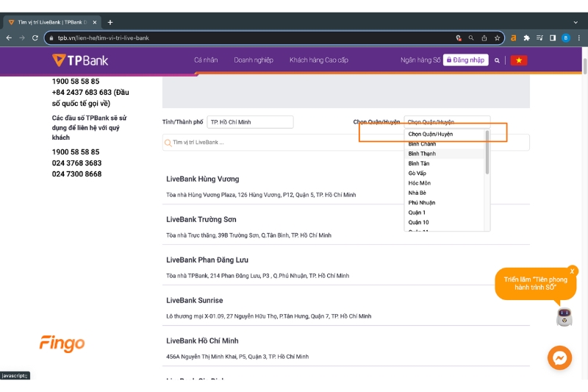The height and width of the screenshot is (392, 588).
Task: Select Bình Thạnh district
Action: [445, 154]
